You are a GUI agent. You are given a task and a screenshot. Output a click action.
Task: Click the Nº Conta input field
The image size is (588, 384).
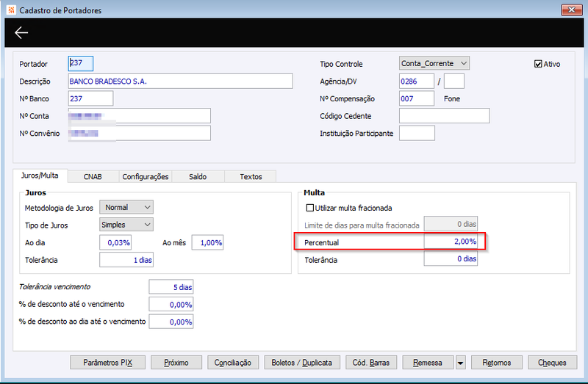pyautogui.click(x=140, y=116)
